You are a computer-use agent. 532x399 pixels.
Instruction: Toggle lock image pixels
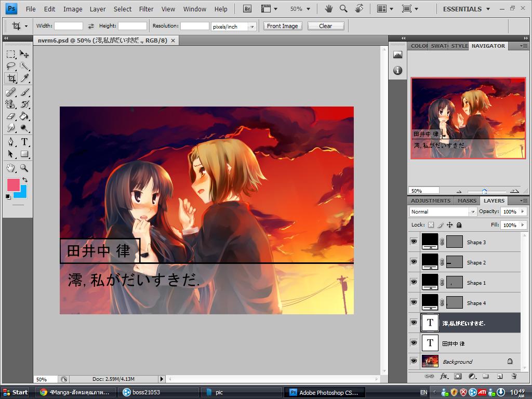point(441,224)
